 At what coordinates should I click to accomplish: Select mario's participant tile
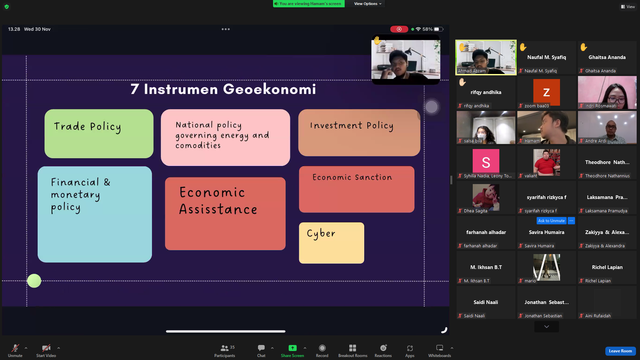pyautogui.click(x=547, y=267)
